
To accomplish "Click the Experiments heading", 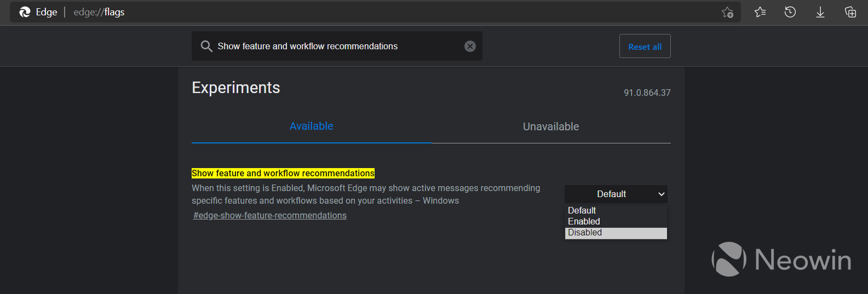I will pos(236,88).
